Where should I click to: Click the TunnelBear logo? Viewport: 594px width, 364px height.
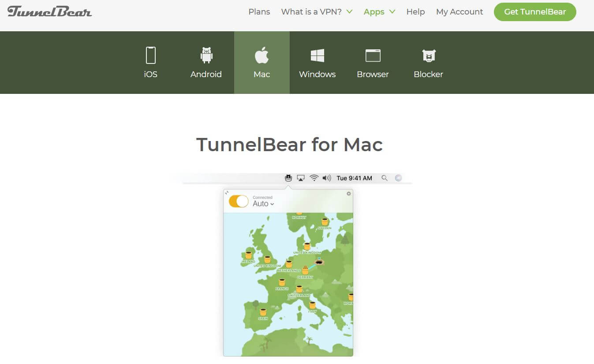[49, 11]
